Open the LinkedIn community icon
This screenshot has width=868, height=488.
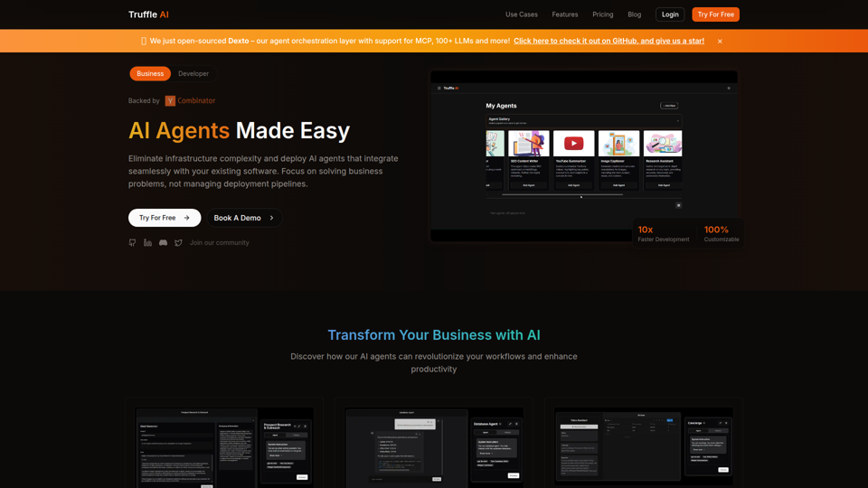147,242
